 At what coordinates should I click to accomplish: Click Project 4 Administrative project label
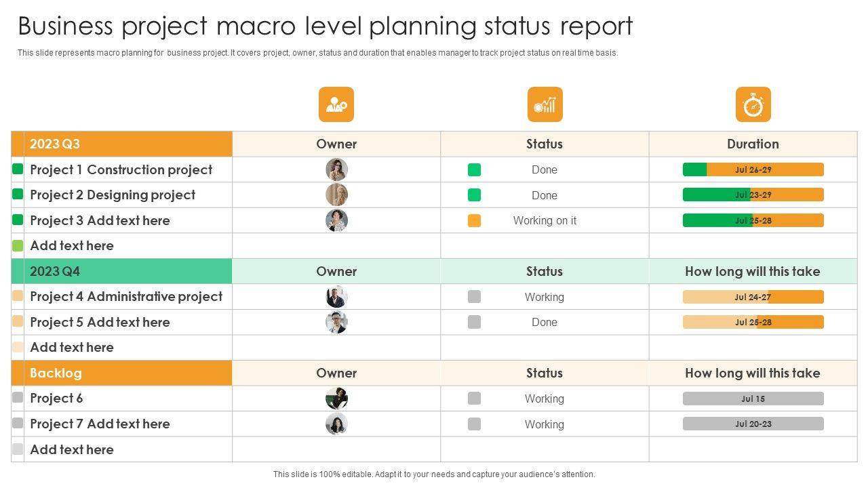pos(126,297)
